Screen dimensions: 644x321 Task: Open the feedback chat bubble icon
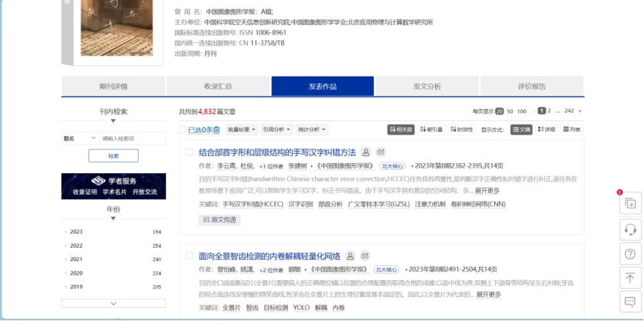coord(630,302)
